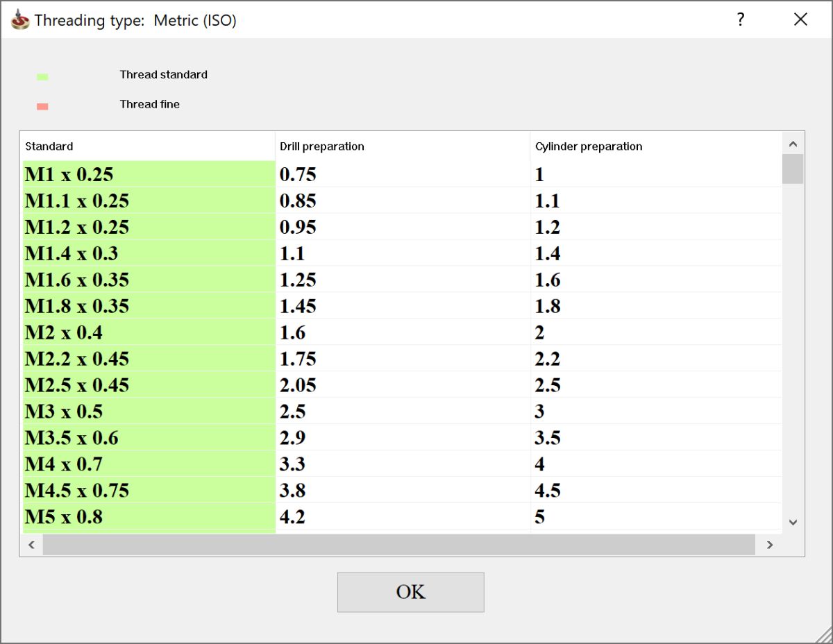The height and width of the screenshot is (644, 833).
Task: Click the Thread fine legend label
Action: (149, 105)
